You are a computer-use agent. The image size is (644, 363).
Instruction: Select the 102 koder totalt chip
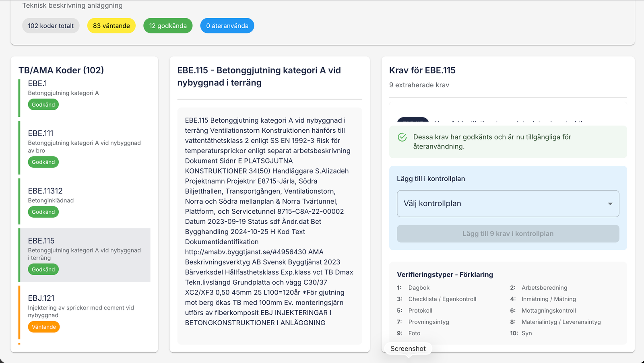[51, 26]
